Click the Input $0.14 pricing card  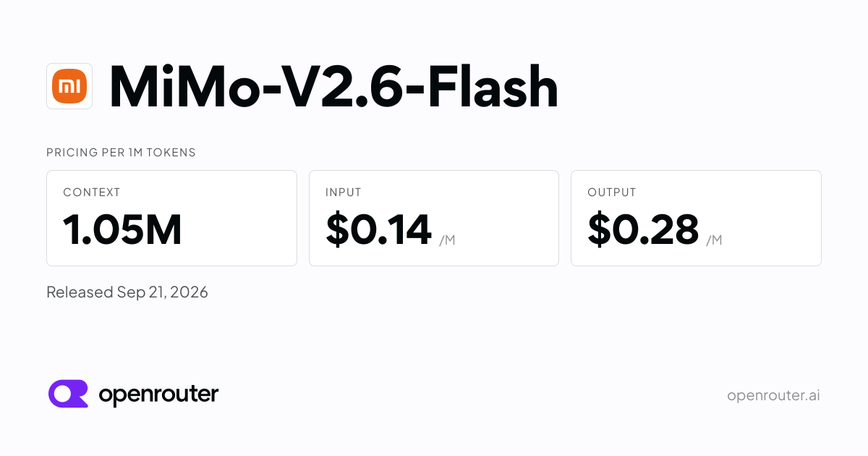[x=434, y=218]
